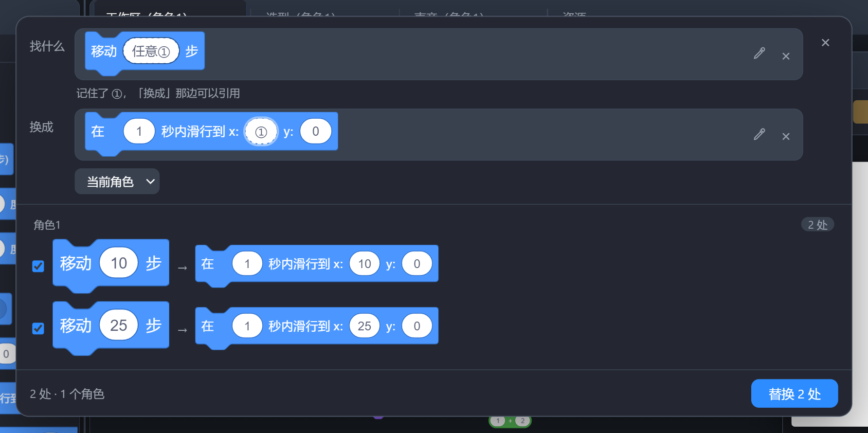Select the 移动 任意① 步 search block
The width and height of the screenshot is (868, 433).
pyautogui.click(x=145, y=53)
